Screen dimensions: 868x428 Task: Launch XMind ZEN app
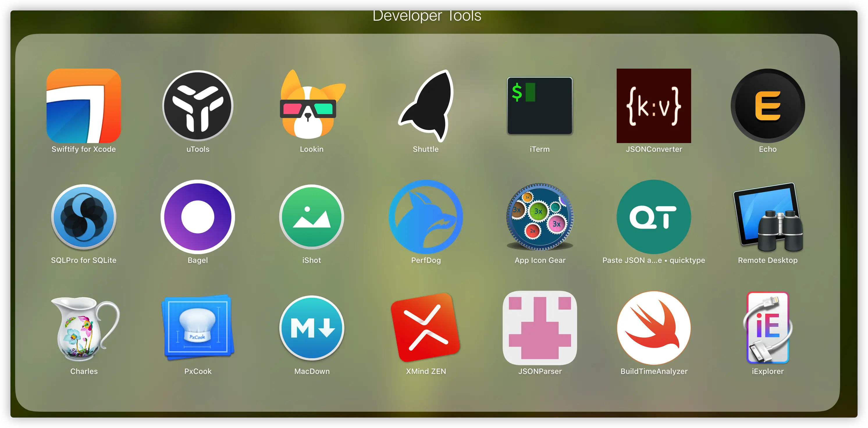426,328
